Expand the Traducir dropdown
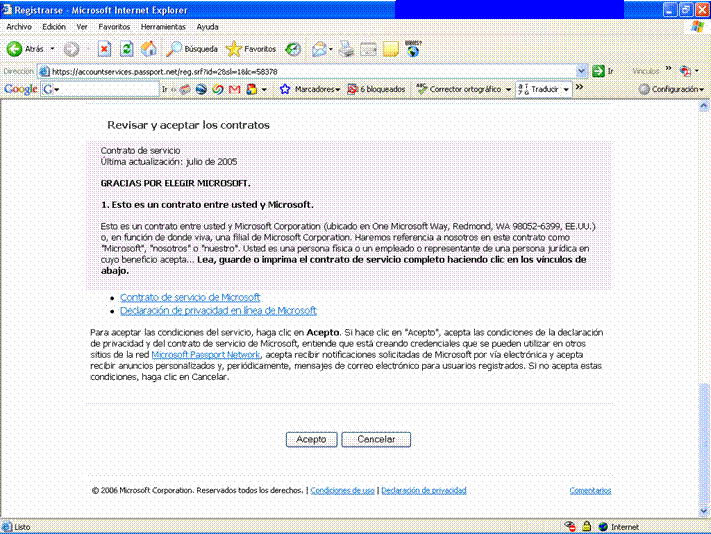The height and width of the screenshot is (534, 711). click(x=545, y=89)
